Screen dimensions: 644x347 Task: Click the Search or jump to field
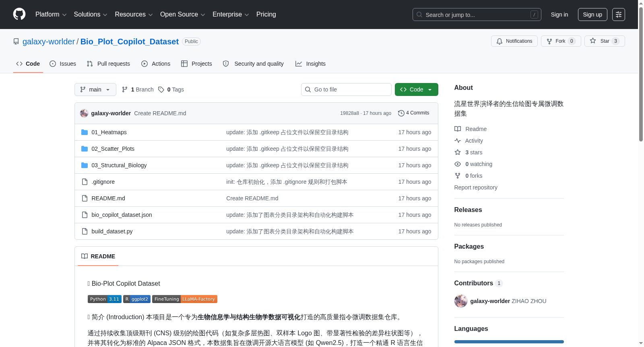[477, 15]
